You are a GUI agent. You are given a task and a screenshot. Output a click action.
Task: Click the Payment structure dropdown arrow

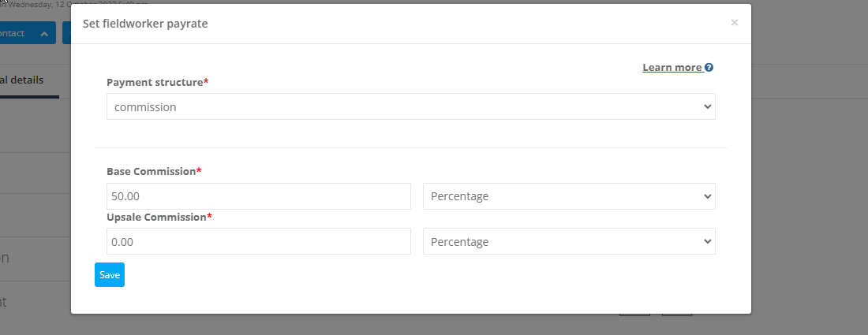707,106
